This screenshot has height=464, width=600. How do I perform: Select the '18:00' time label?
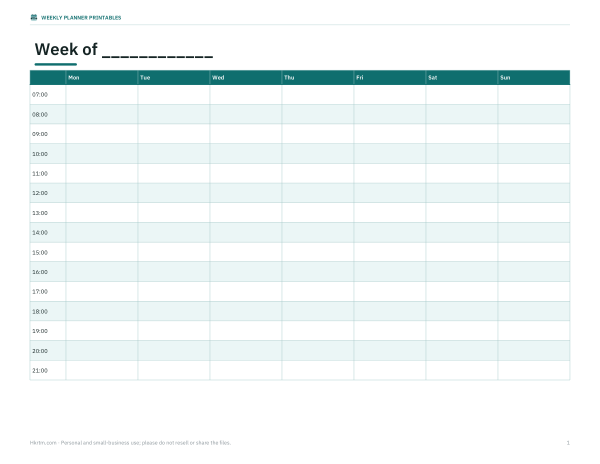40,311
